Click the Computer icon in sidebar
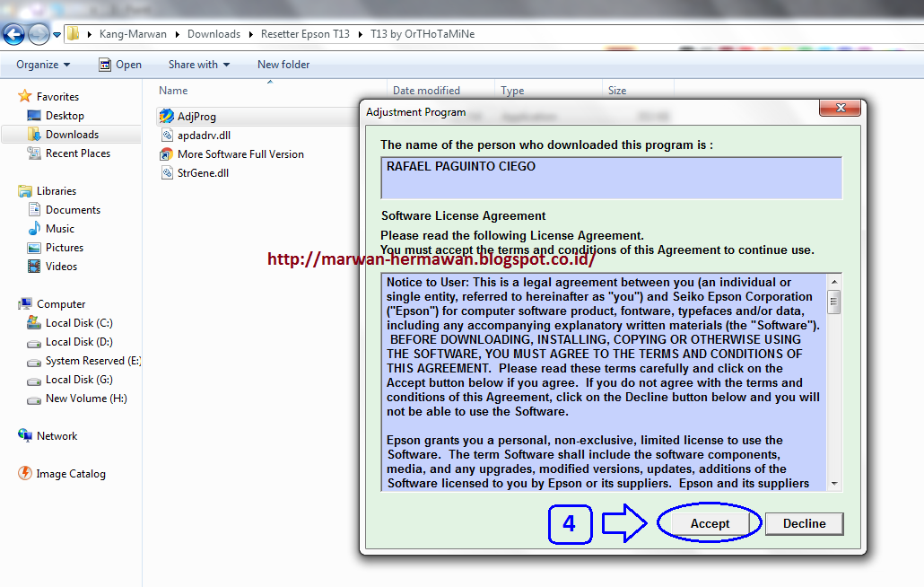 [x=25, y=304]
